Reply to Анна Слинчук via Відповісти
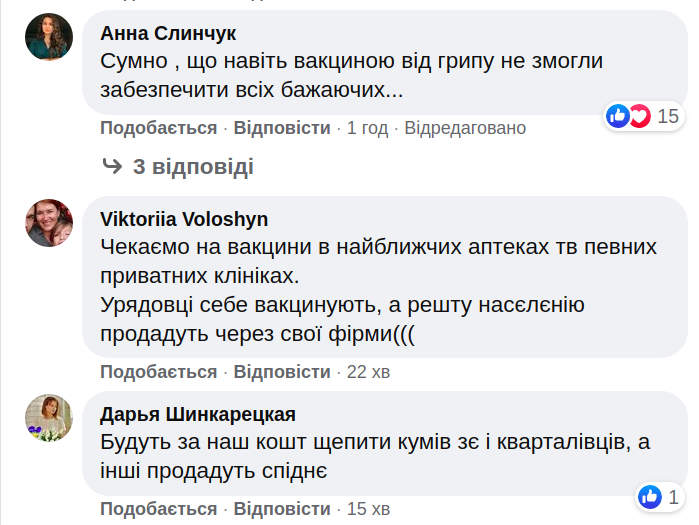The width and height of the screenshot is (699, 525). tap(282, 128)
